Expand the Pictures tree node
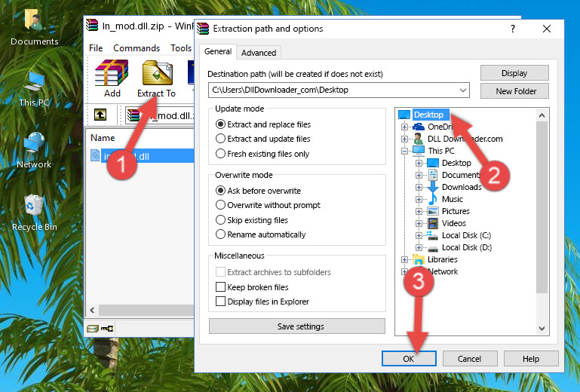580x392 pixels. [x=419, y=212]
